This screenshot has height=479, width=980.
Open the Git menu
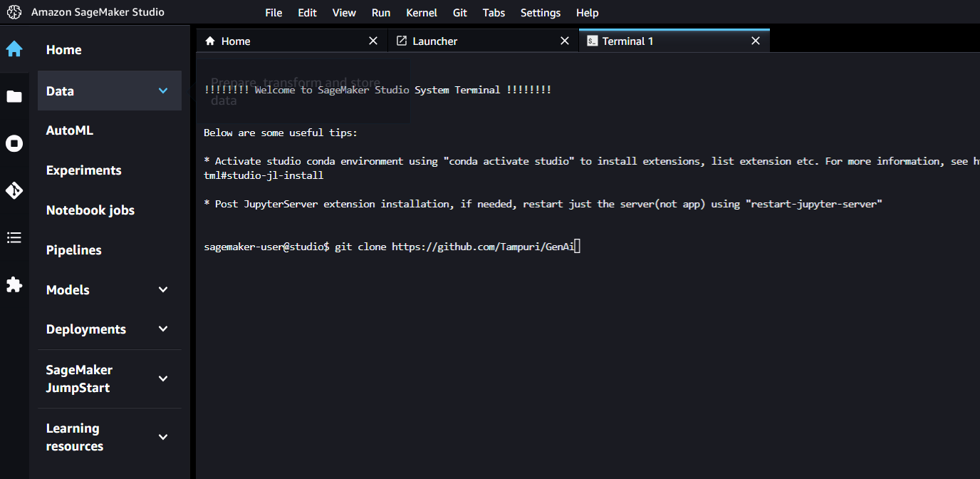point(460,13)
